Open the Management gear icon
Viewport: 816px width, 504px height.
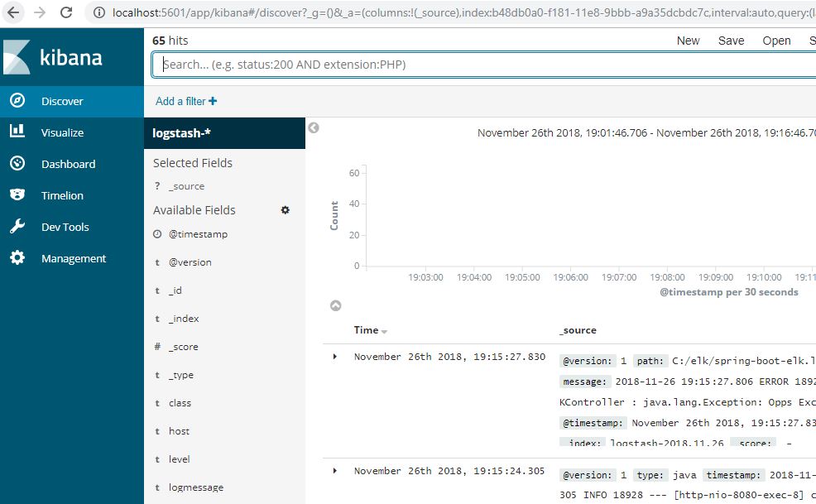17,257
